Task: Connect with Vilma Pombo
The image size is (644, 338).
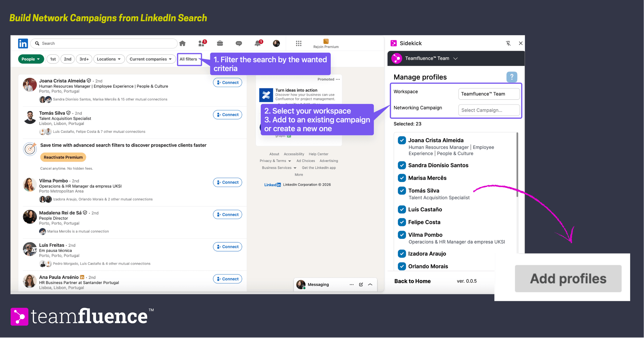Action: pyautogui.click(x=228, y=182)
